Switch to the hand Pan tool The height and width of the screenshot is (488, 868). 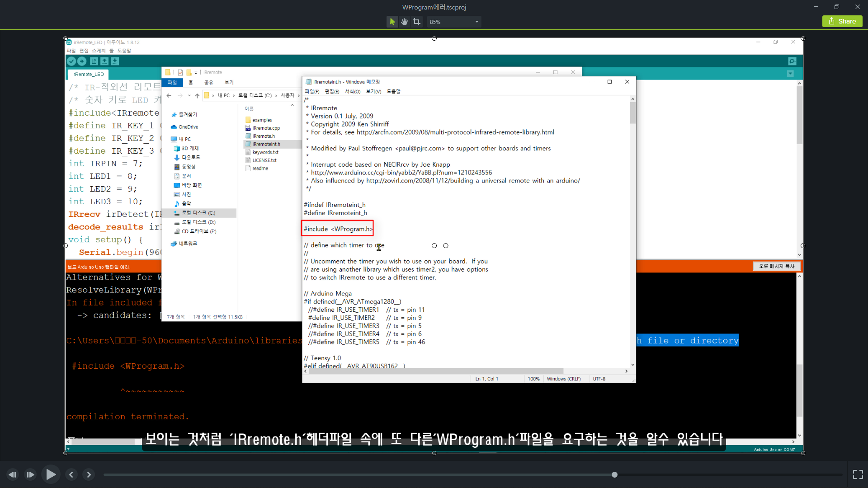click(x=404, y=22)
